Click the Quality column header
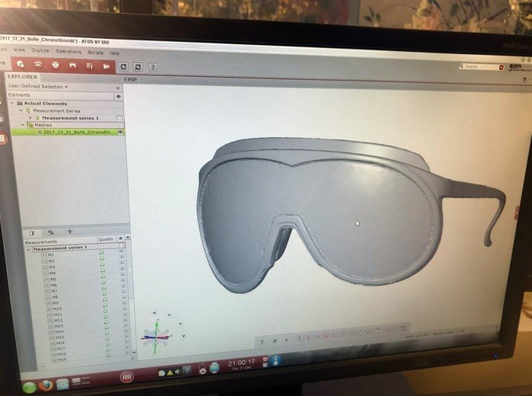This screenshot has height=396, width=532. tap(105, 239)
